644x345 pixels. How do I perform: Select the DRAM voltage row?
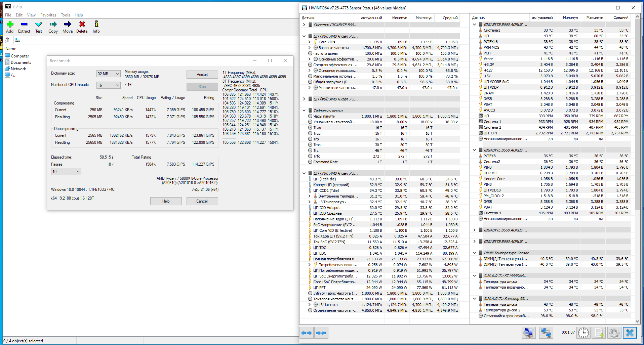(x=551, y=93)
